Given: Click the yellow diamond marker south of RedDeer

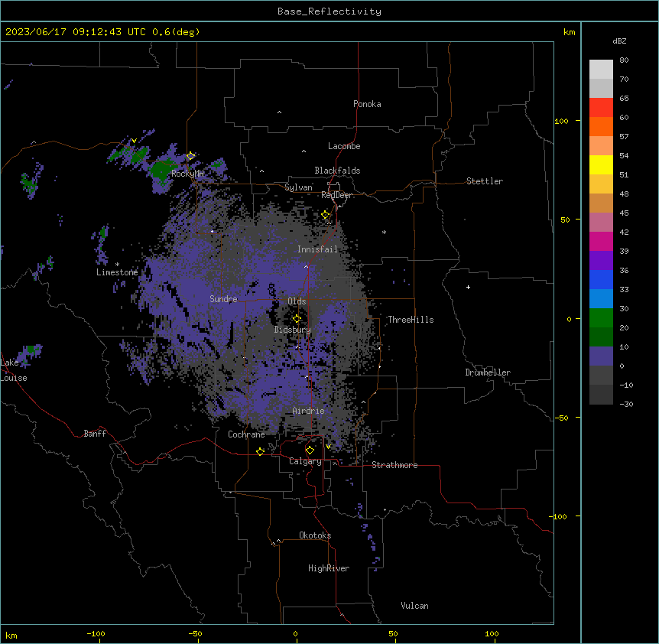Looking at the screenshot, I should tap(326, 215).
